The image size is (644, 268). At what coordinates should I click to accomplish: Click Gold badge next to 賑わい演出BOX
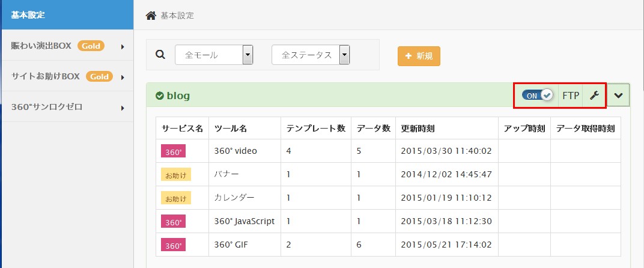click(91, 46)
